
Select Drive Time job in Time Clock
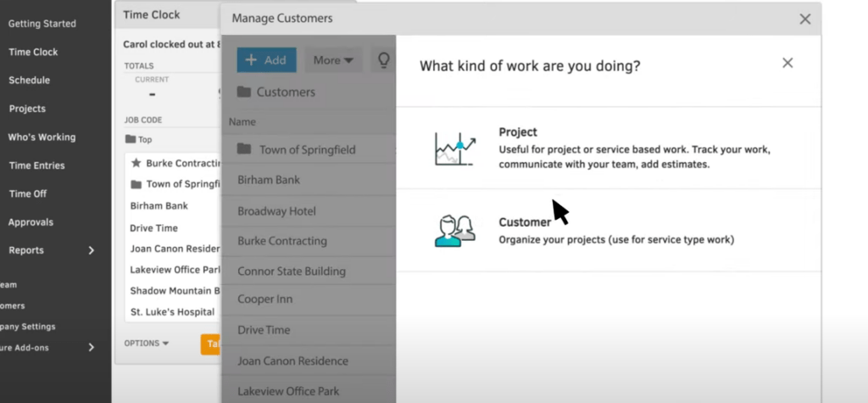(x=154, y=228)
